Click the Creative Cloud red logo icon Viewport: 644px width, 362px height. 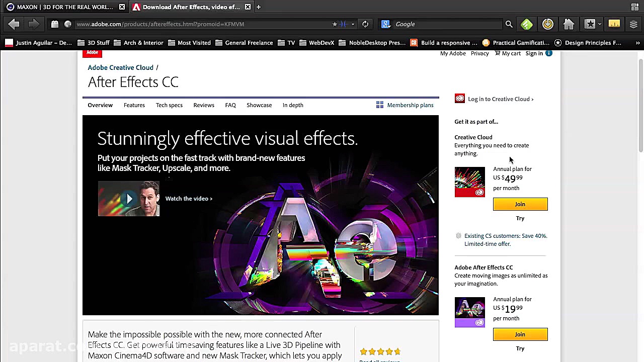tap(459, 99)
